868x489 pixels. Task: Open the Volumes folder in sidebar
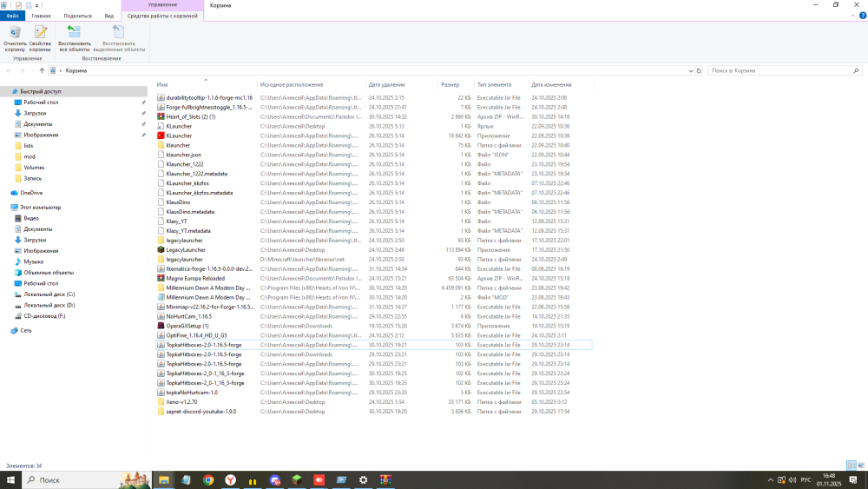[34, 168]
